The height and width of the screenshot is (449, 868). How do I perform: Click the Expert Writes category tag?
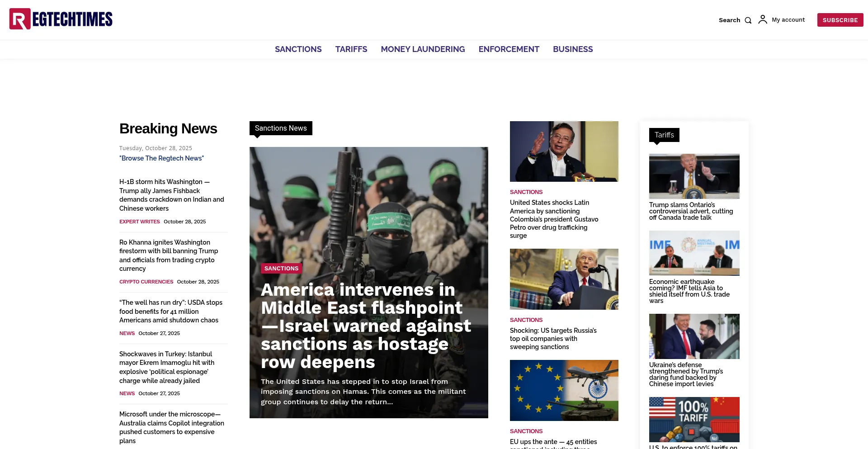(139, 222)
